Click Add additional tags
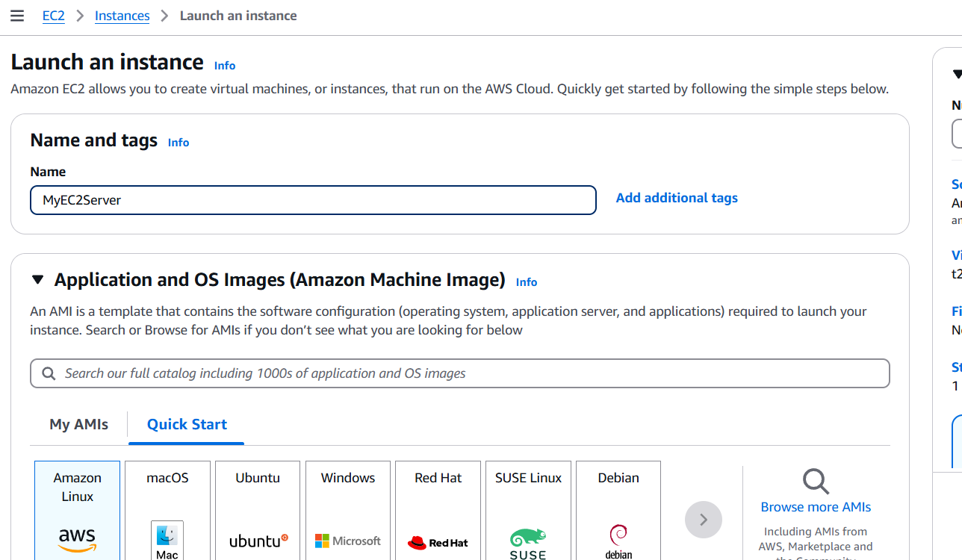This screenshot has width=962, height=560. 677,198
